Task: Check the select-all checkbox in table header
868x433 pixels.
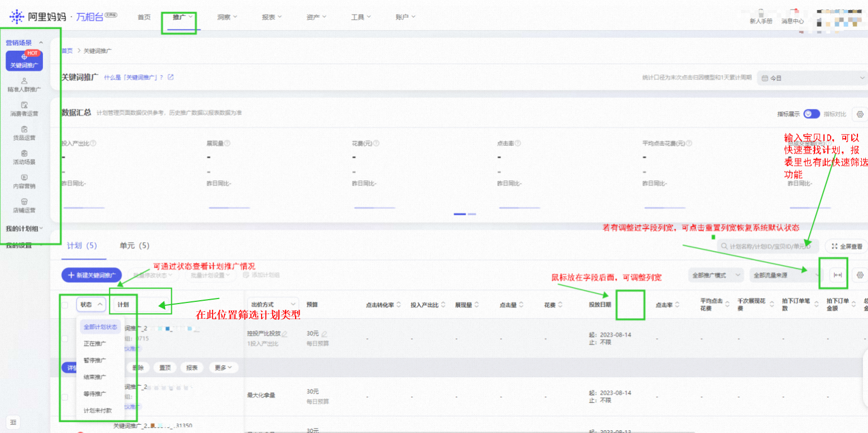Action: coord(65,305)
